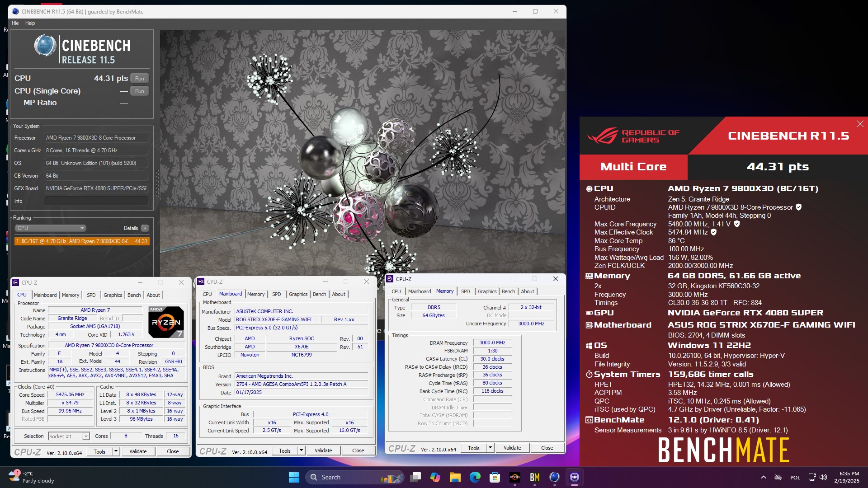Click the Cinebench sphere logo
The height and width of the screenshot is (488, 868).
pos(45,46)
